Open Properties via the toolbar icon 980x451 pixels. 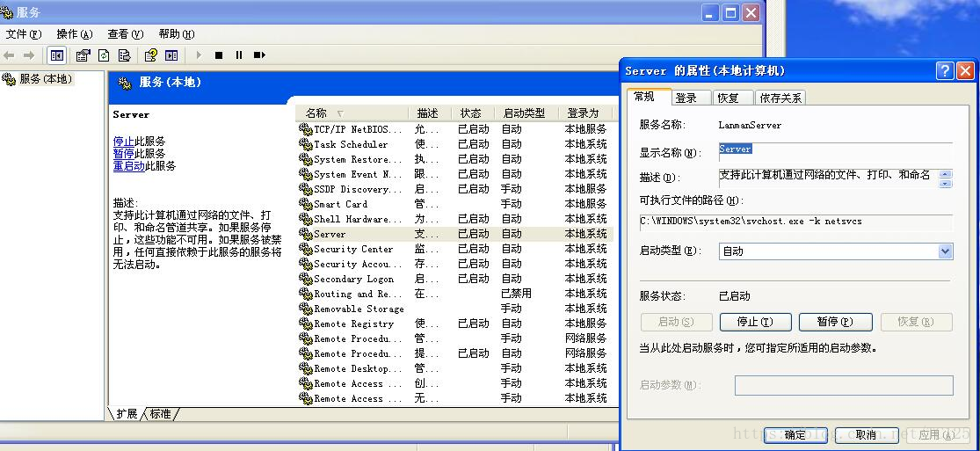pyautogui.click(x=83, y=55)
